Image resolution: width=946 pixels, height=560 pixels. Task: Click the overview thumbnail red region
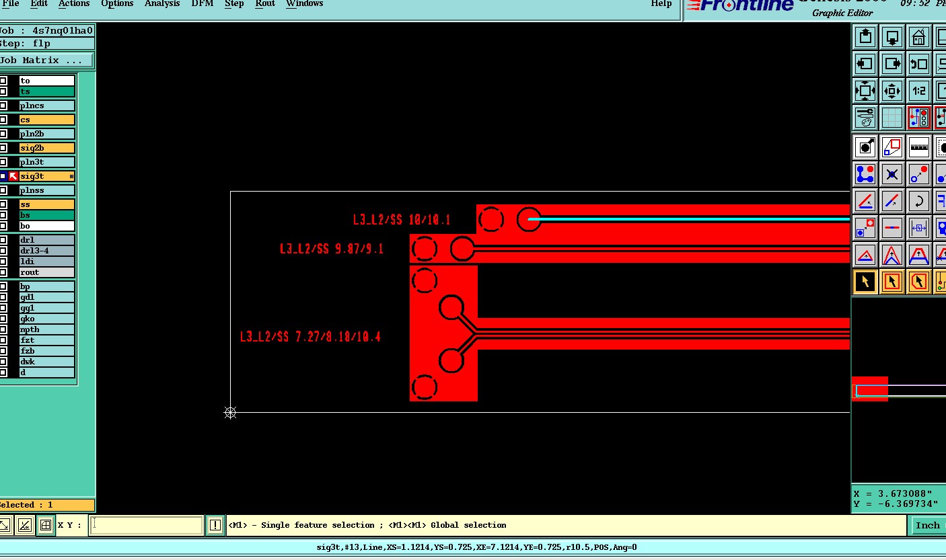pos(870,389)
